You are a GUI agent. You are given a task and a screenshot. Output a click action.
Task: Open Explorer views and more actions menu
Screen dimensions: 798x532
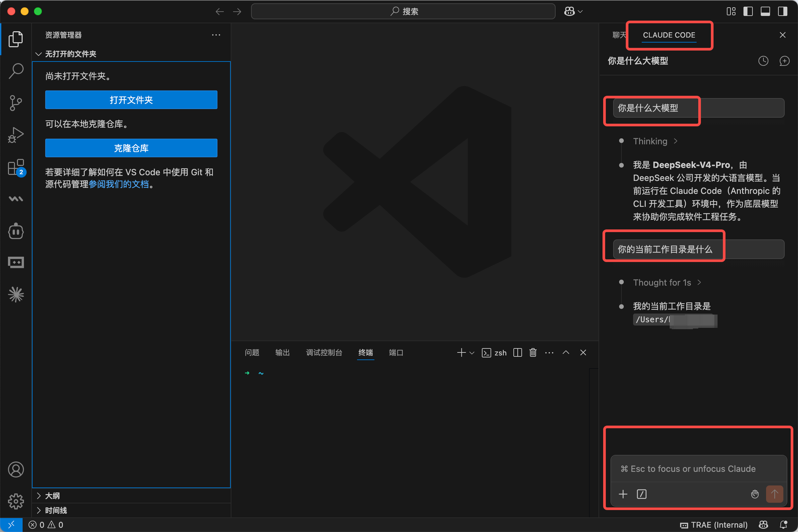216,35
